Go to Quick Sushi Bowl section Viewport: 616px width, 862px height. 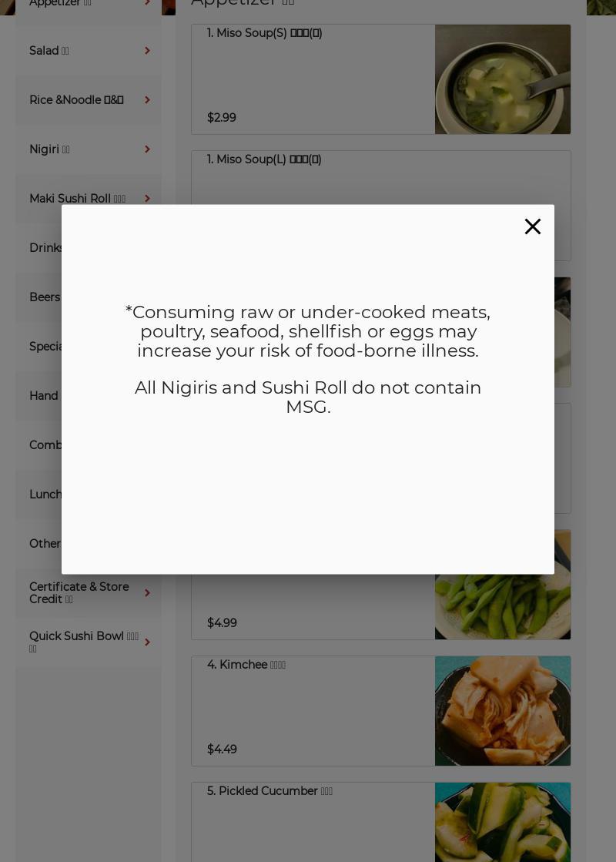click(89, 642)
